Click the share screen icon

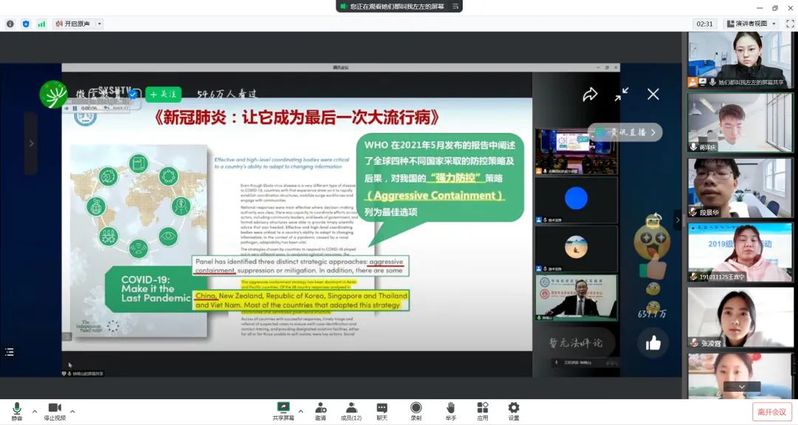(283, 409)
